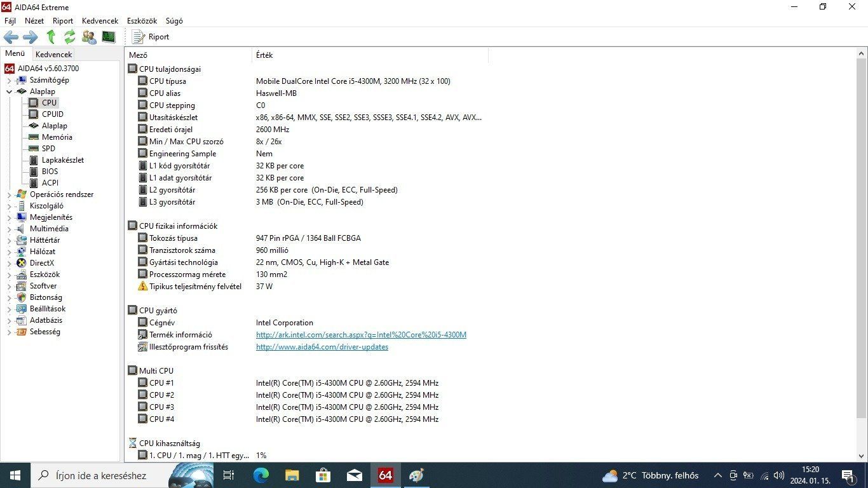Click the Beállítások tree item icon

[22, 309]
